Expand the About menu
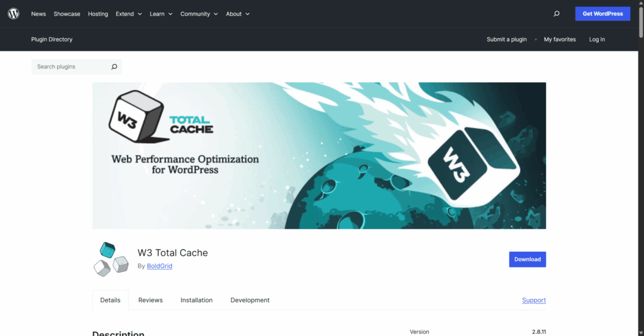 click(238, 14)
